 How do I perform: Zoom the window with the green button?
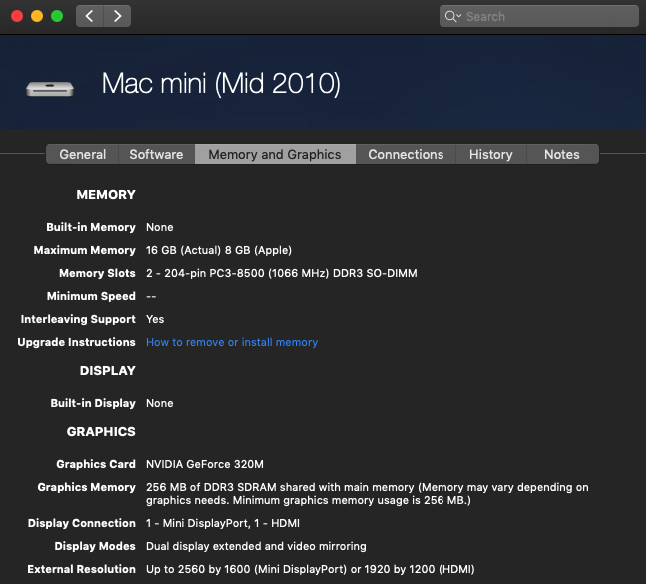57,16
